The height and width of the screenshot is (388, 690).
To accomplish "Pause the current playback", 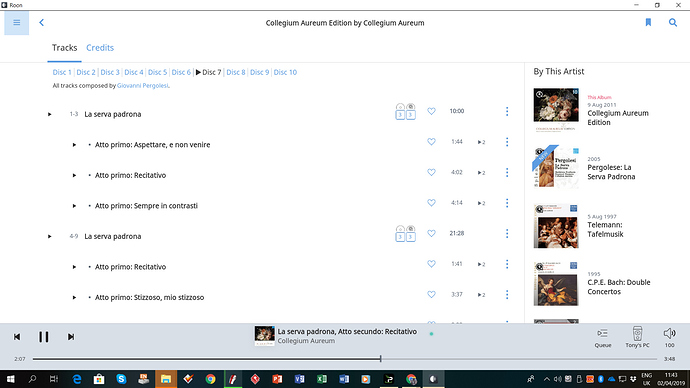I will click(44, 337).
